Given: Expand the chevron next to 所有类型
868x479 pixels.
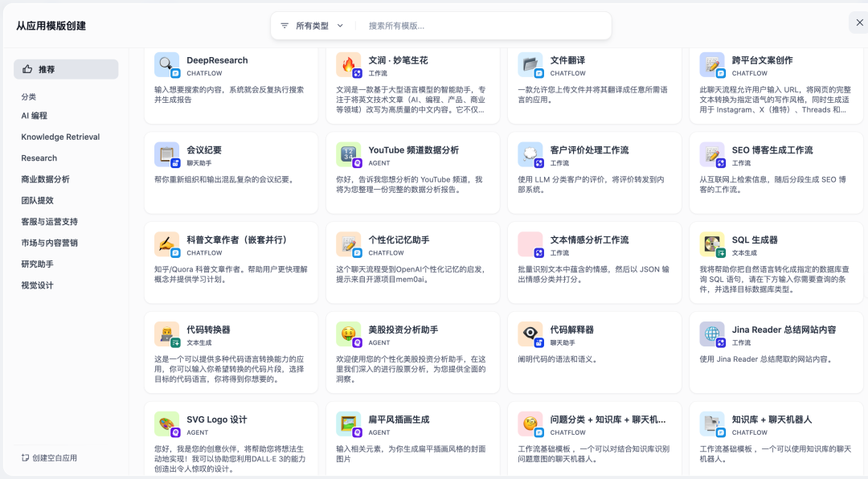Looking at the screenshot, I should point(340,26).
